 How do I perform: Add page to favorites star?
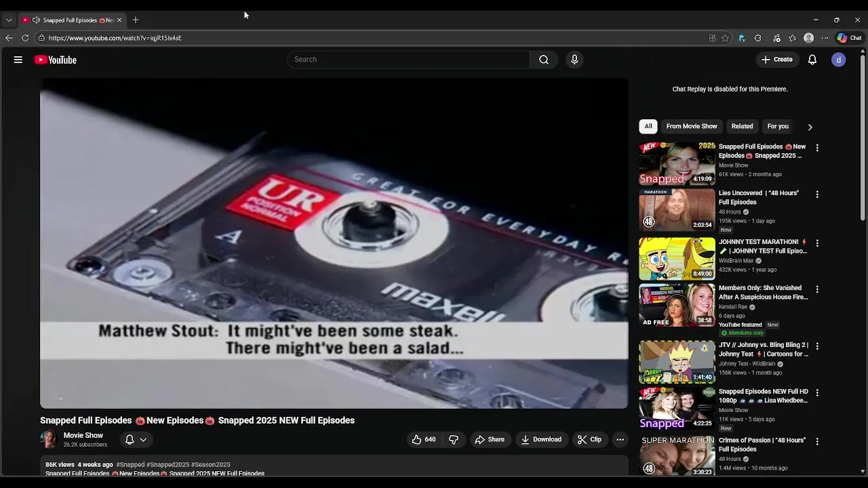coord(725,38)
